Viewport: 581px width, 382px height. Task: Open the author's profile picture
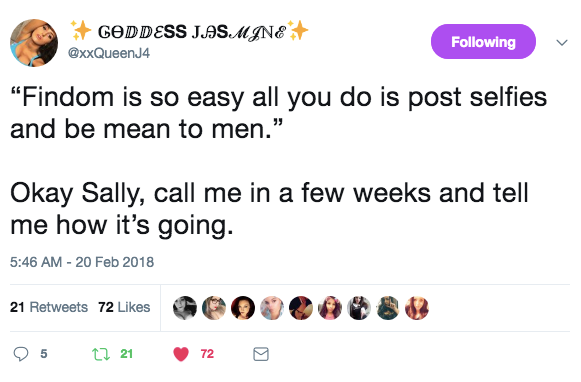pyautogui.click(x=34, y=43)
